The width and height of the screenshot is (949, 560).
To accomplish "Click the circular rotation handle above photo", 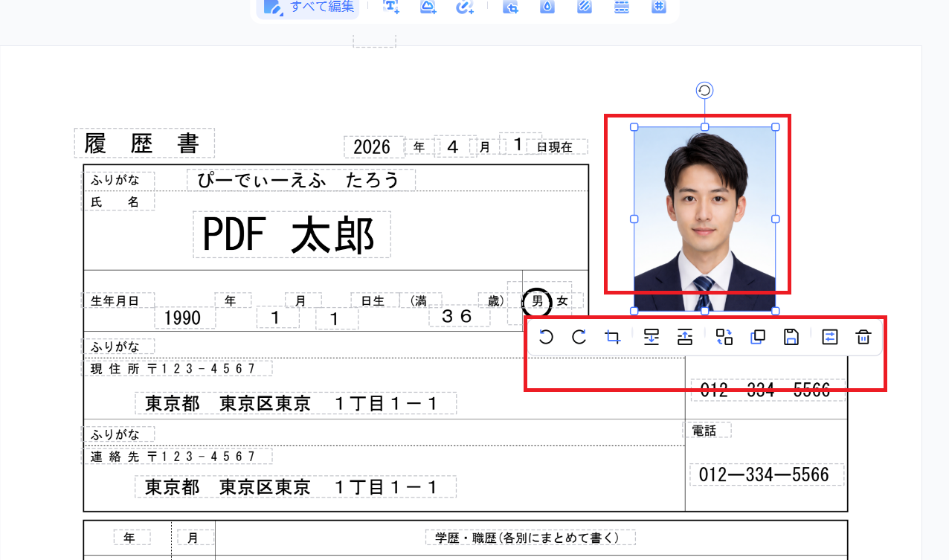I will click(x=704, y=91).
